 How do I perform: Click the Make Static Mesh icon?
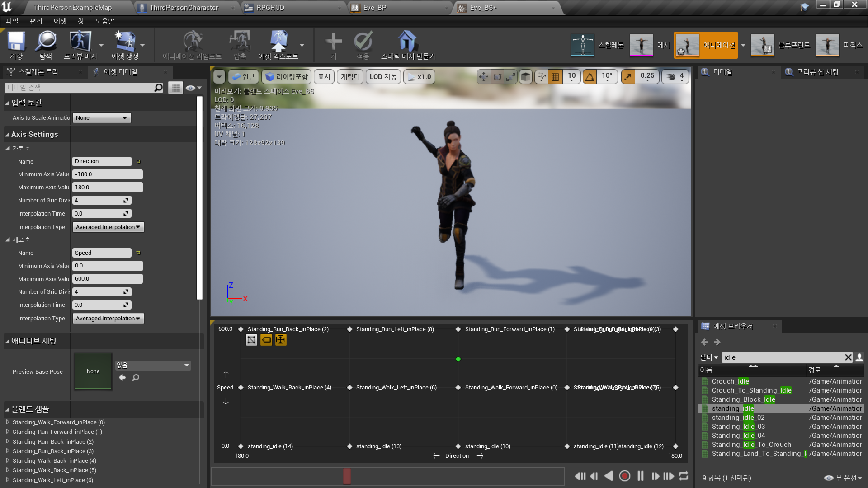(407, 42)
